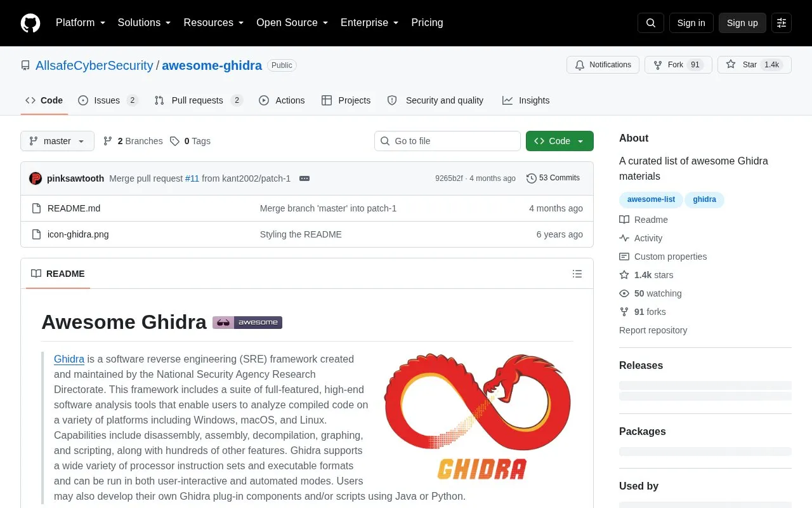812x508 pixels.
Task: Click the search magnifier icon
Action: pyautogui.click(x=651, y=23)
